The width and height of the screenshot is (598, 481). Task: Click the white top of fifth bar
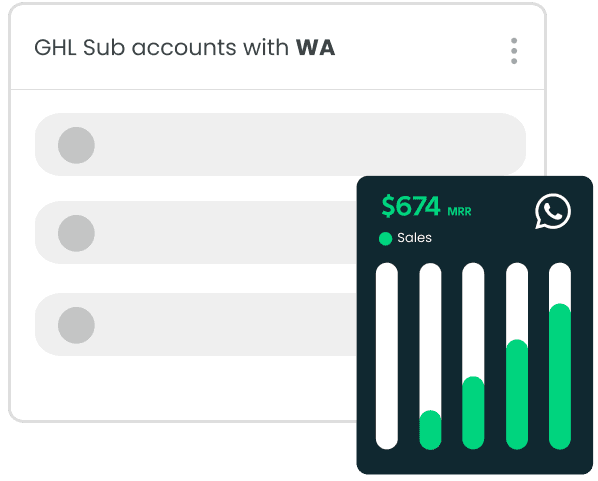pos(560,283)
